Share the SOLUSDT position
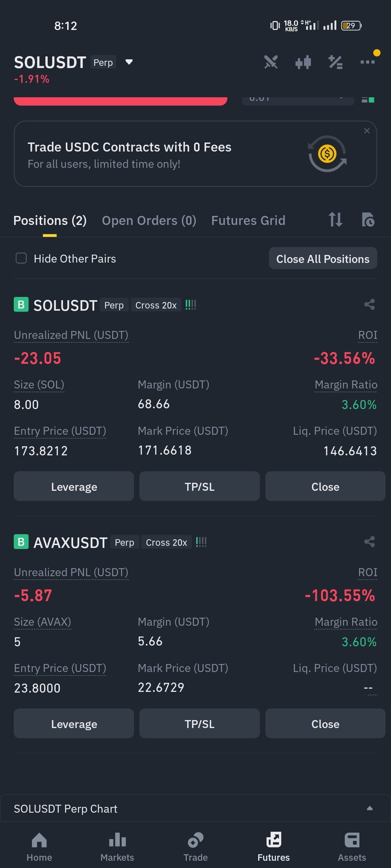Screen dimensions: 391x868 (369, 305)
